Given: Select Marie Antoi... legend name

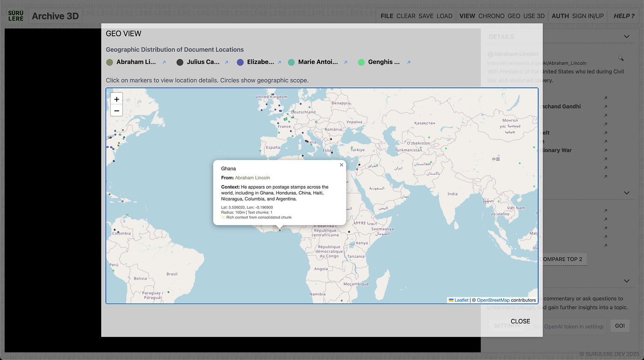Looking at the screenshot, I should click(x=318, y=62).
